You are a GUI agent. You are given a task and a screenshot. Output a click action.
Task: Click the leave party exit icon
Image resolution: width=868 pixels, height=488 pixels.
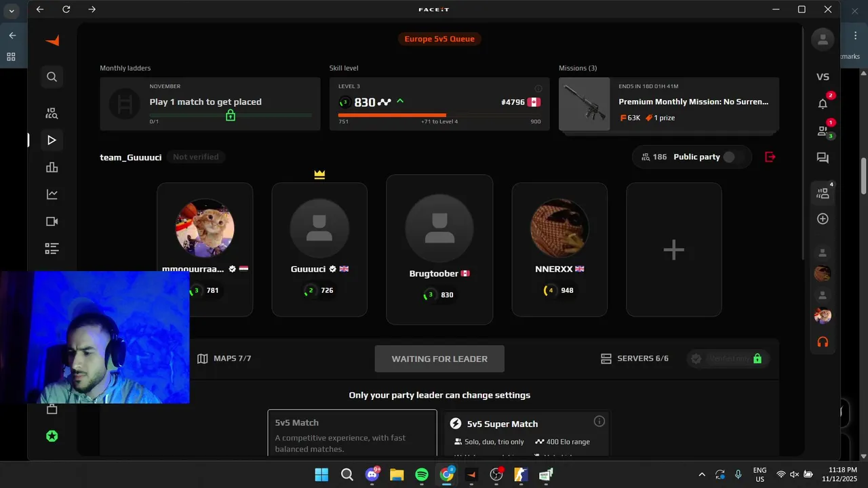click(x=770, y=157)
